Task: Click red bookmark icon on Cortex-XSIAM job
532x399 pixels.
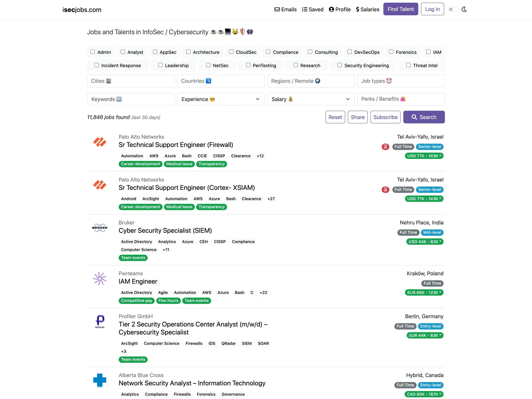Action: (x=385, y=190)
